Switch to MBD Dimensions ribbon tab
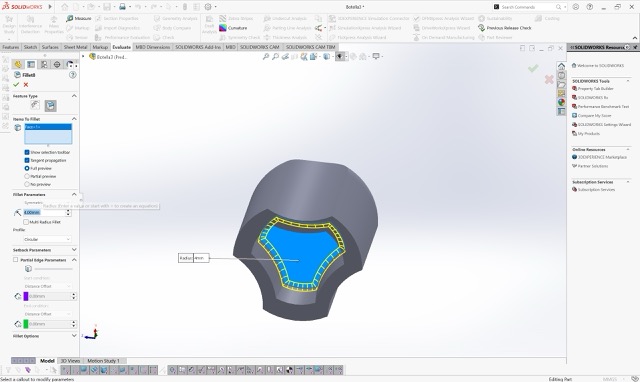This screenshot has height=382, width=640. [x=153, y=47]
